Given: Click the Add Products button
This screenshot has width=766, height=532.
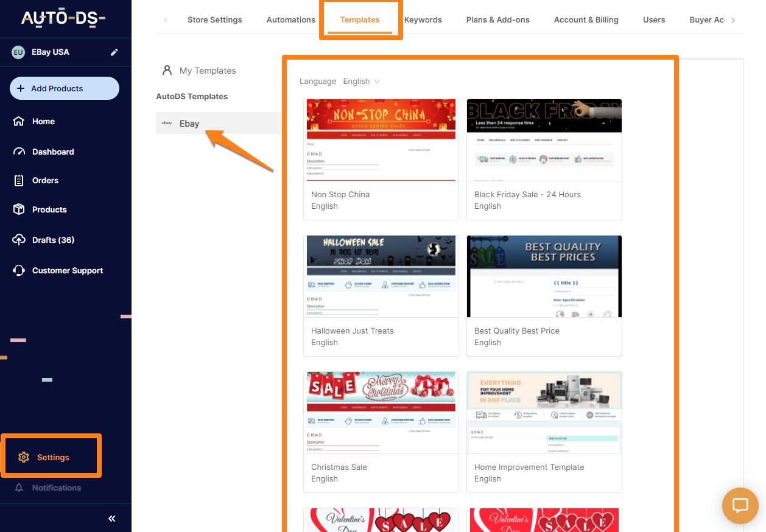Looking at the screenshot, I should click(65, 88).
